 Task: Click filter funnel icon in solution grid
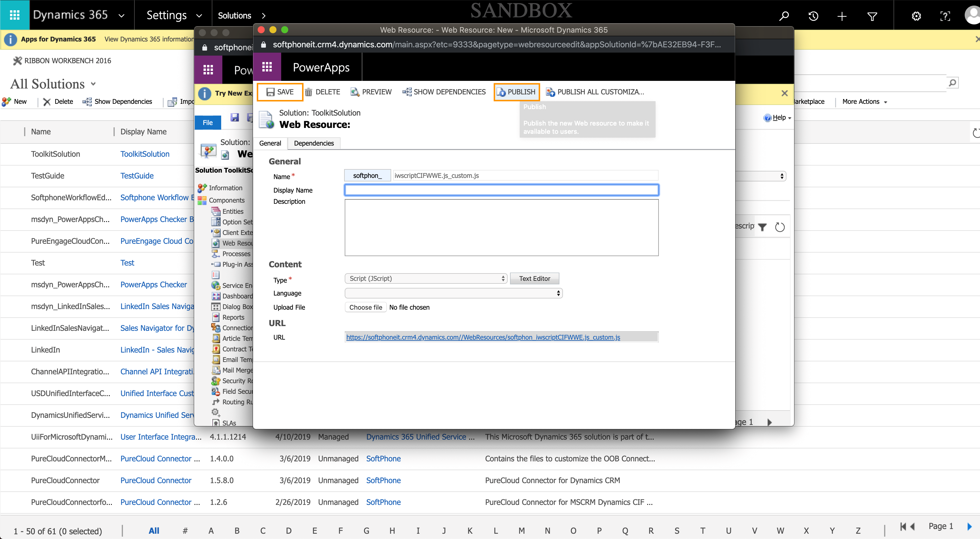coord(762,227)
